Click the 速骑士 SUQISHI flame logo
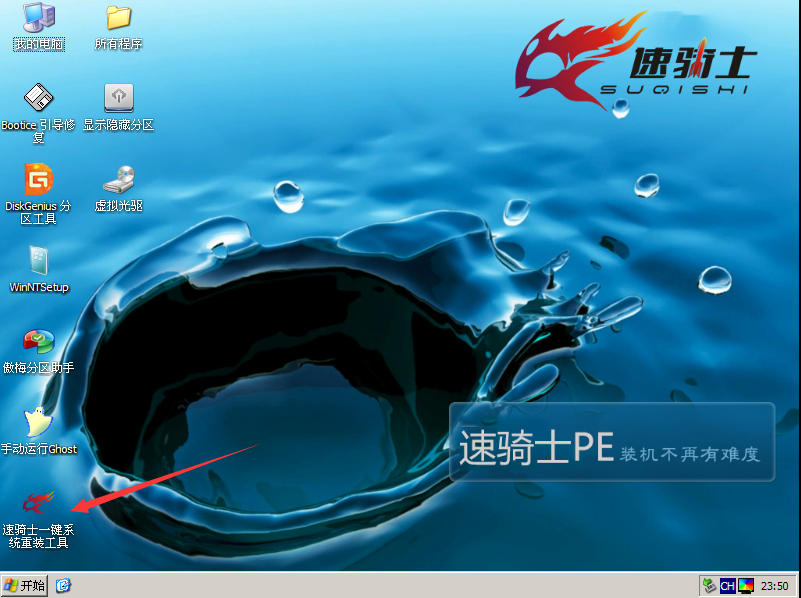This screenshot has width=801, height=598. click(x=635, y=62)
